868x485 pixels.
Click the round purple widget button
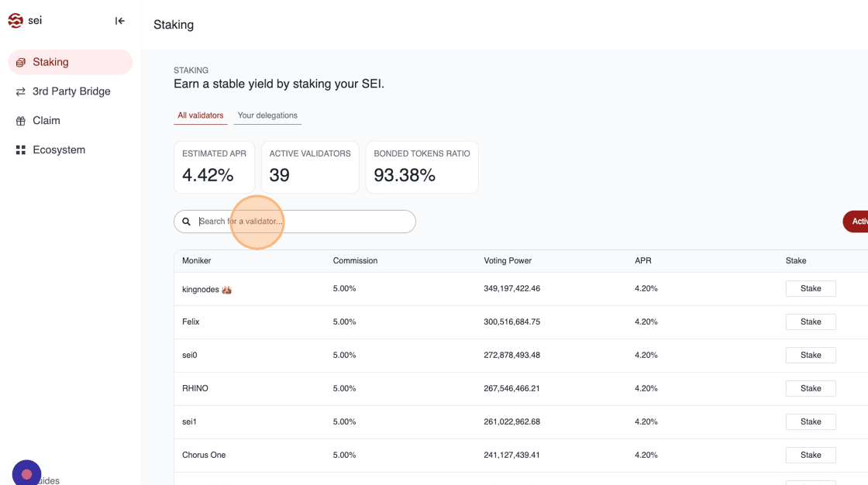pyautogui.click(x=26, y=473)
